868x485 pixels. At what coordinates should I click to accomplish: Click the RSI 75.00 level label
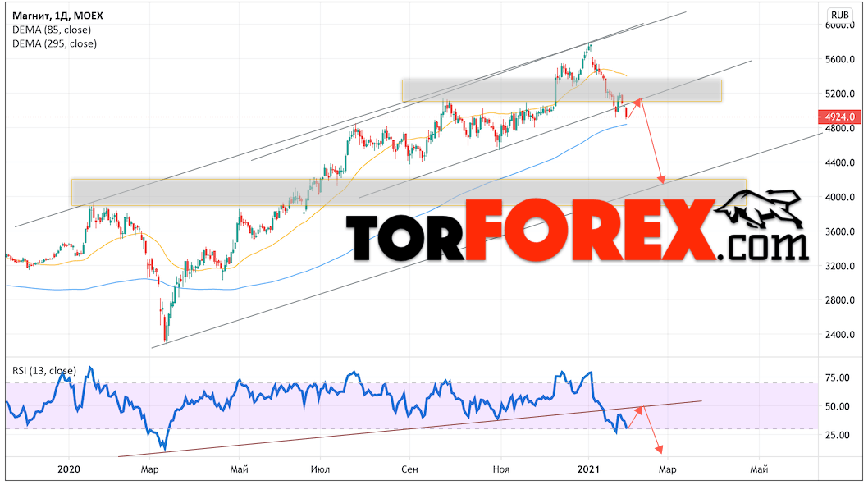point(838,377)
